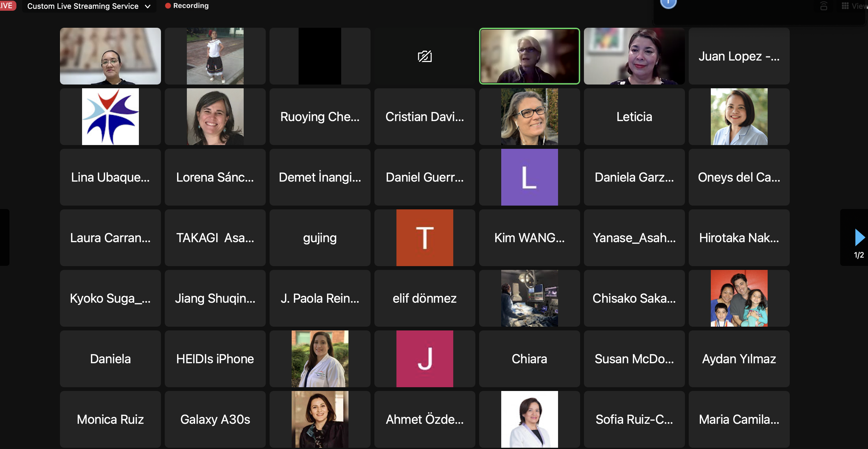
Task: Select the Leticia participant tile
Action: pyautogui.click(x=634, y=117)
